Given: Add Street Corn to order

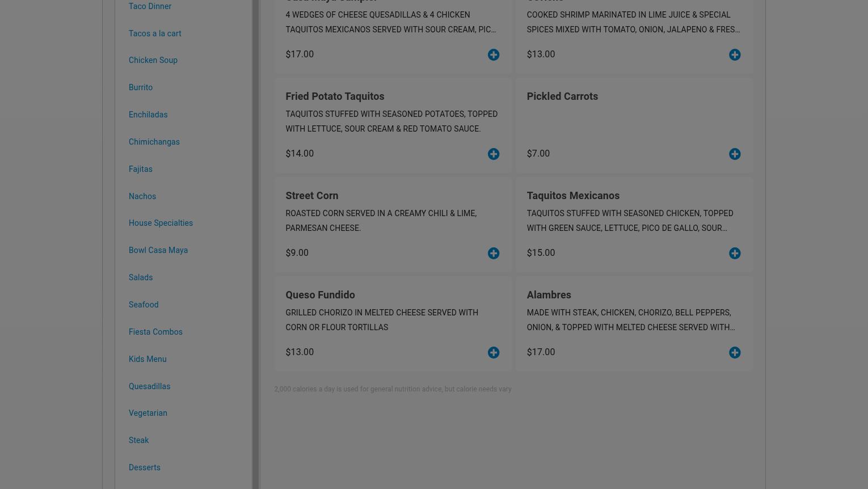Looking at the screenshot, I should click(494, 253).
